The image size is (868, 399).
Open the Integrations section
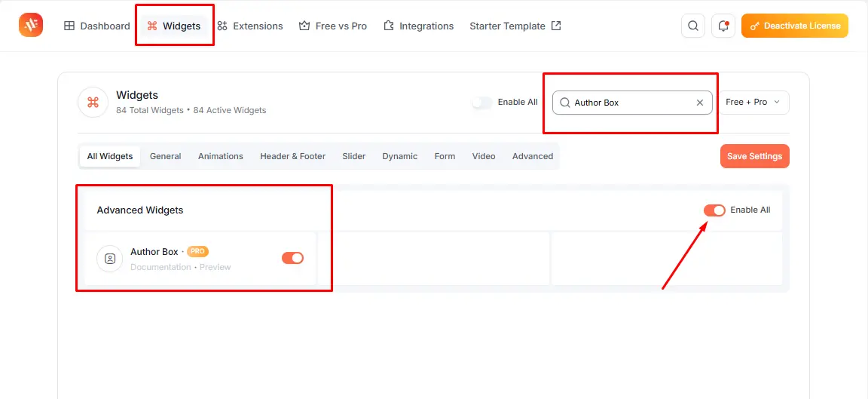point(418,26)
